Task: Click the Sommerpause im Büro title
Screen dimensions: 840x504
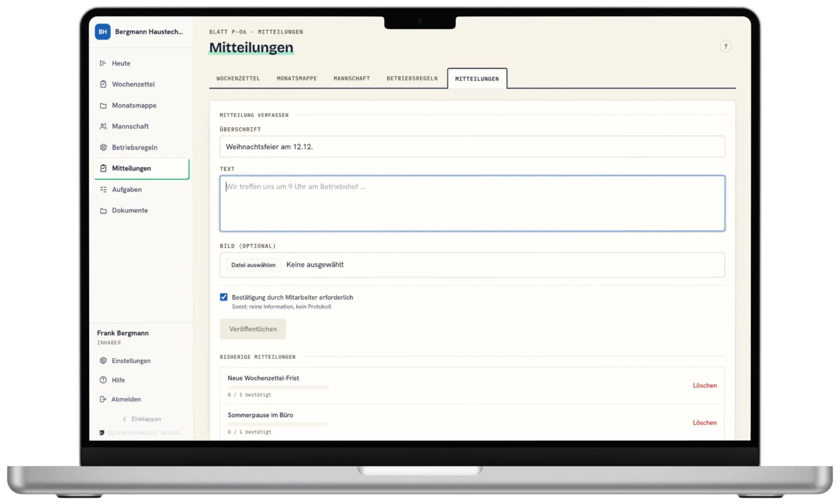Action: [x=260, y=415]
